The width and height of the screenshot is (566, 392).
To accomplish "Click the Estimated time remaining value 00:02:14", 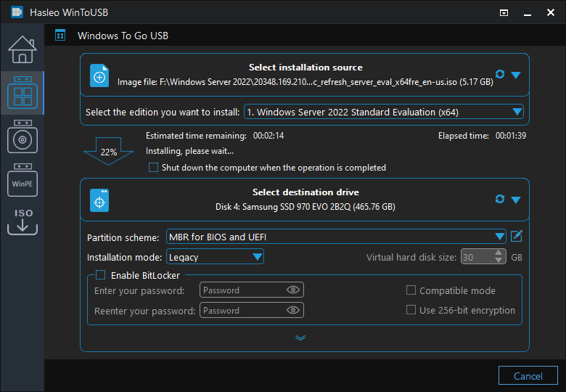I will [268, 136].
